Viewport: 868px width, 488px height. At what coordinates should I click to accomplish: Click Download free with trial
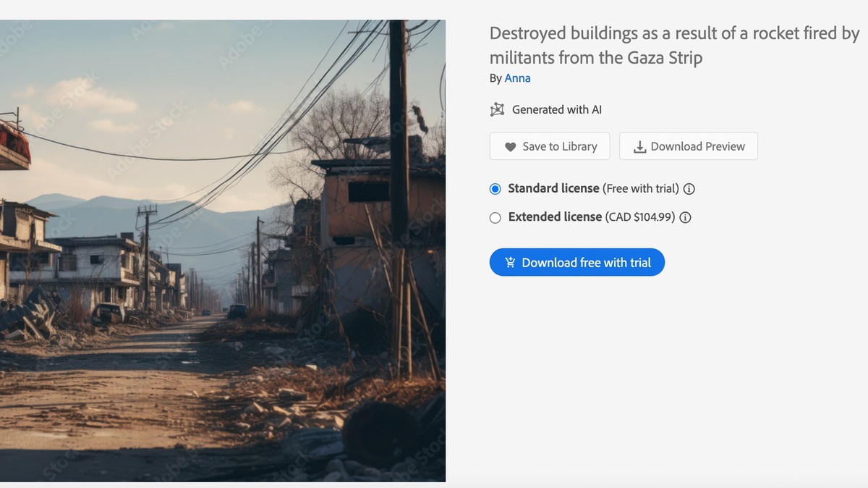(586, 263)
